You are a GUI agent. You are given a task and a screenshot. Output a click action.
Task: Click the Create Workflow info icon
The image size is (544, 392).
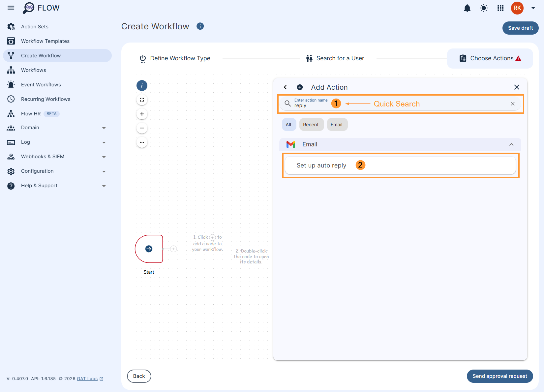point(200,26)
